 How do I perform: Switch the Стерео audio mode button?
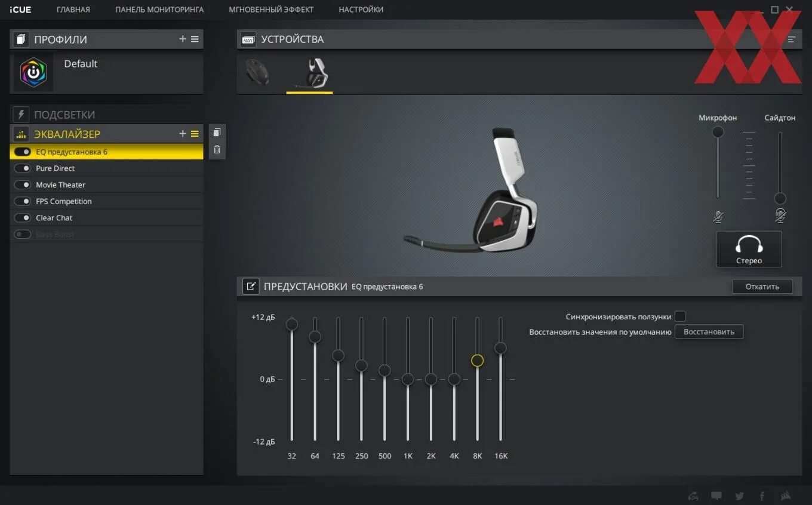point(749,249)
